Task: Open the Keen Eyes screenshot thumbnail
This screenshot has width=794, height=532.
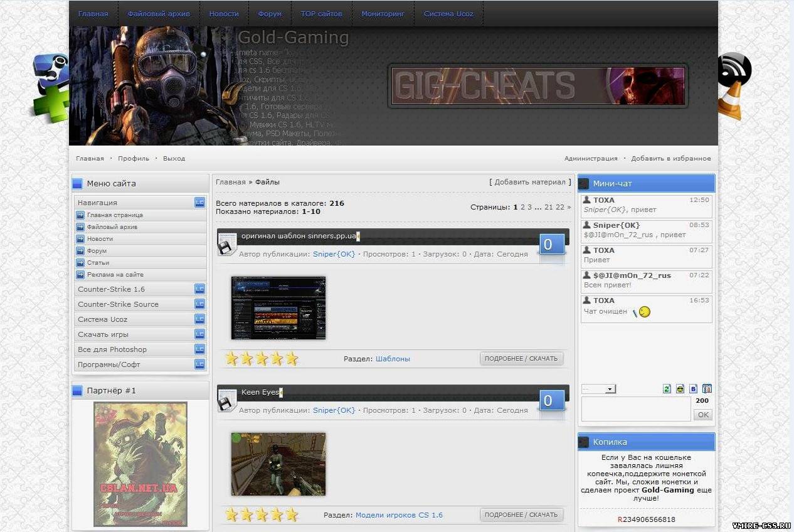Action: coord(278,464)
